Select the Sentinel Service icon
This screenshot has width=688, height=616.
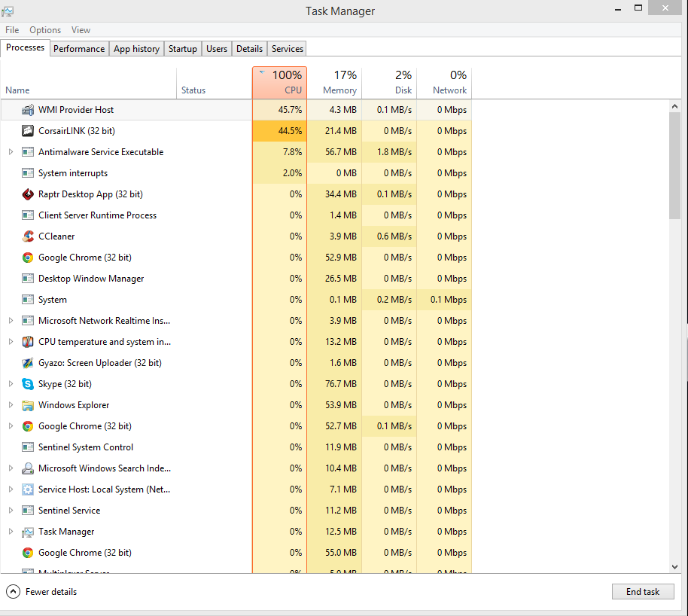(x=28, y=510)
